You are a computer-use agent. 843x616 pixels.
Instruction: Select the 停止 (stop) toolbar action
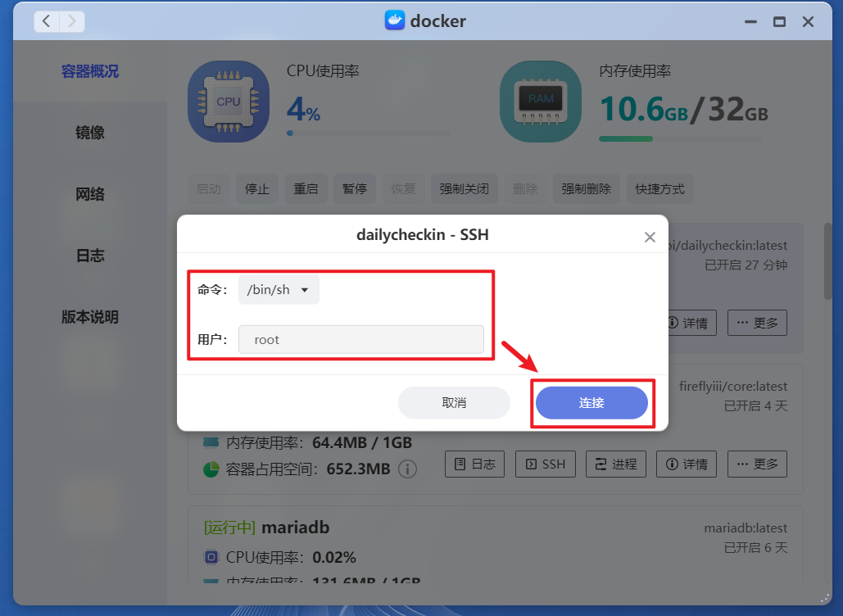pyautogui.click(x=257, y=188)
